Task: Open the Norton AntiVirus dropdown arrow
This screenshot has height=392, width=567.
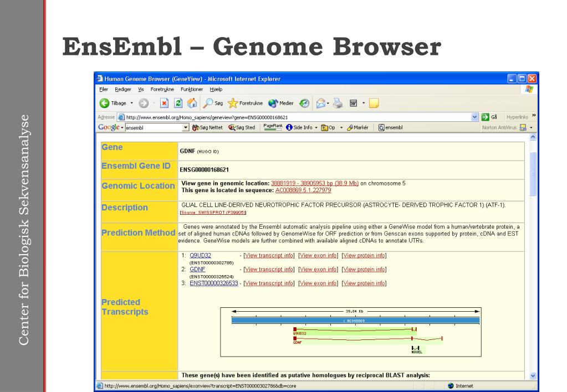Action: [531, 127]
